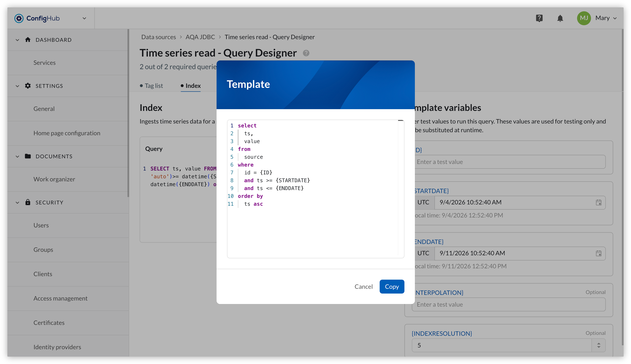Click the sidebar vertical scrollbar
631x364 pixels.
coord(128,113)
